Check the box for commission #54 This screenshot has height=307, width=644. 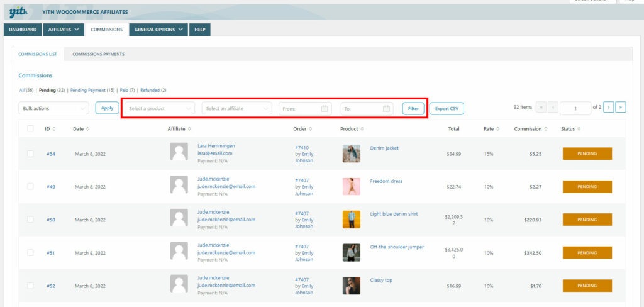[x=30, y=153]
